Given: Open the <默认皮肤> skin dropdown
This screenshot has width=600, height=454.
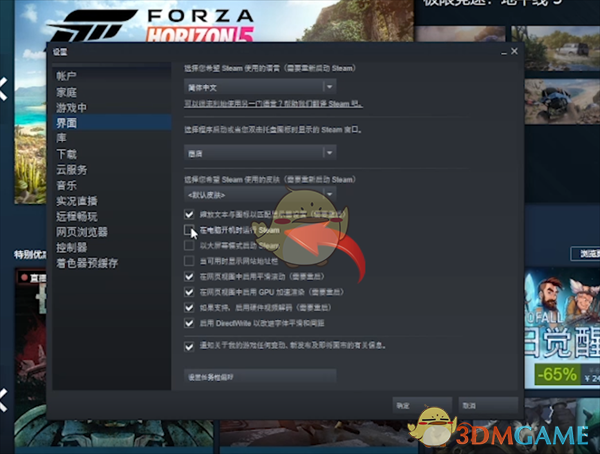Looking at the screenshot, I should click(260, 195).
